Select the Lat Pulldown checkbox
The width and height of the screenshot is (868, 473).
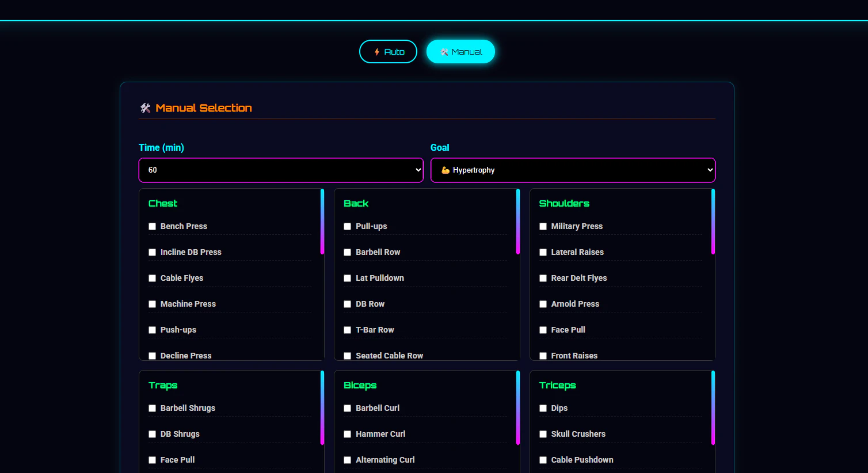348,279
